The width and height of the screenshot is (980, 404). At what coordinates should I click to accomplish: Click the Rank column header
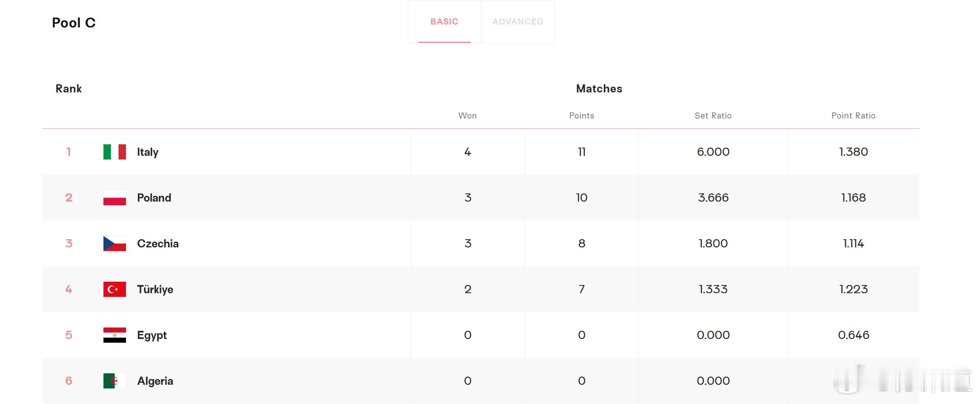[x=69, y=89]
